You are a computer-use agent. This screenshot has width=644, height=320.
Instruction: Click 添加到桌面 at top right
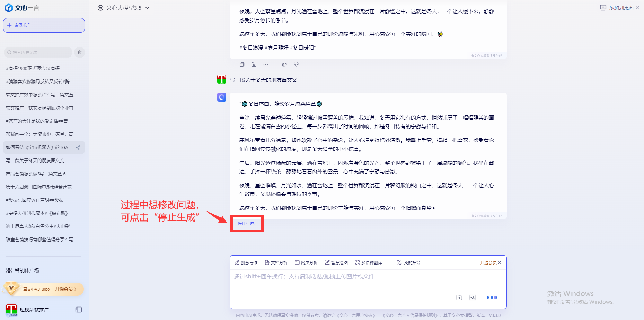pyautogui.click(x=617, y=8)
